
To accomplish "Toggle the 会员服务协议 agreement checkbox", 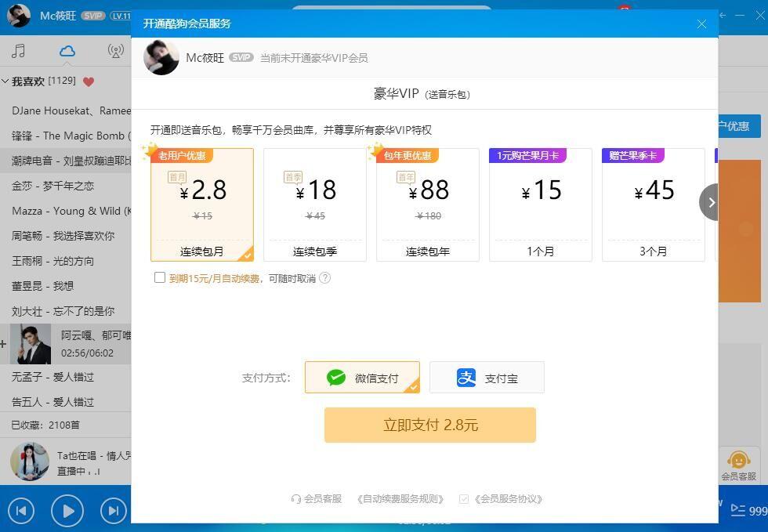I will click(464, 498).
